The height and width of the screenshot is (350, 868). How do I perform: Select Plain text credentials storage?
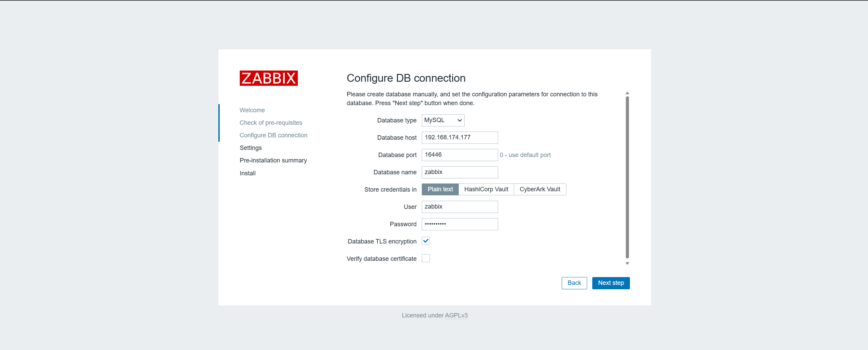(x=440, y=189)
